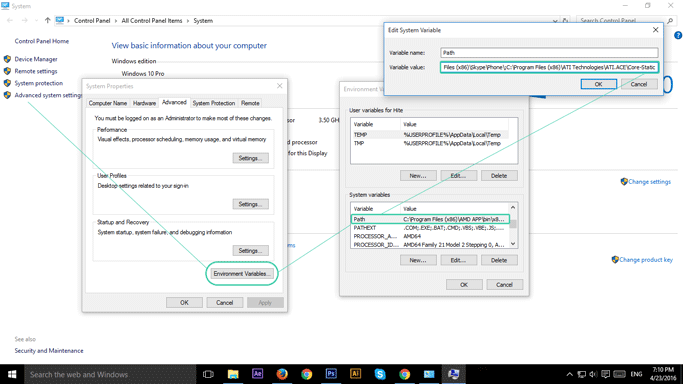Open System protection link

[x=39, y=83]
